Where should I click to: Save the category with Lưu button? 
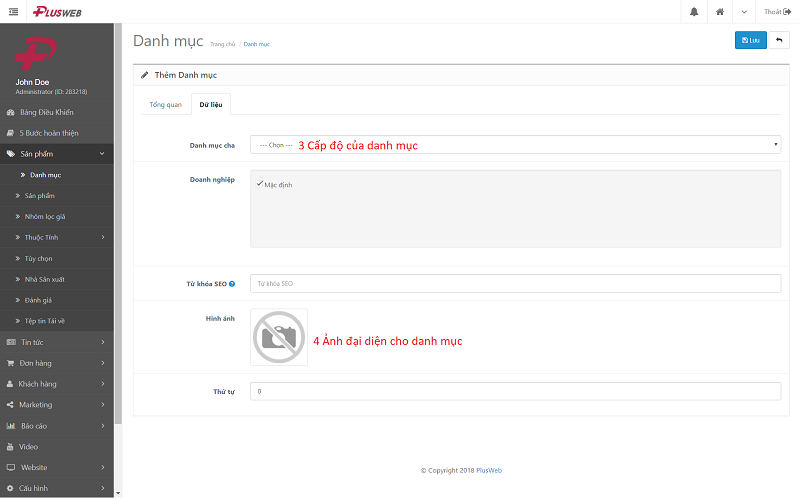click(x=751, y=40)
